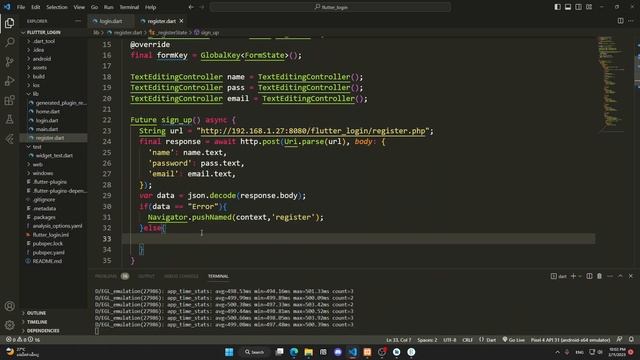Maximize the panel with the up chevron
This screenshot has height=360, width=640.
coord(620,276)
